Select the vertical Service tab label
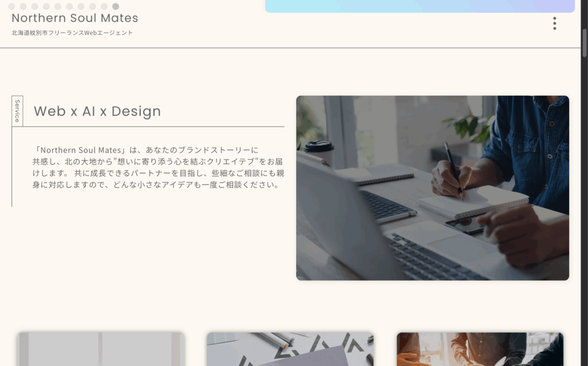This screenshot has width=588, height=366. (x=17, y=111)
